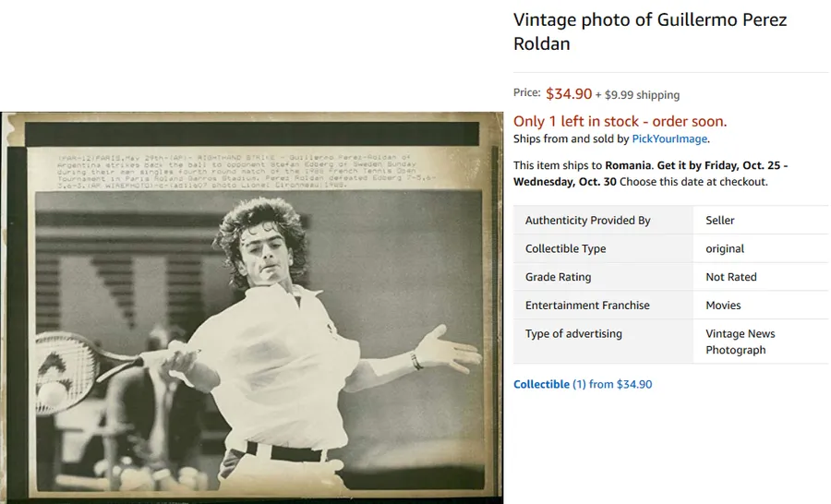Open the Collectible (1) offers link
The width and height of the screenshot is (831, 504).
pos(549,384)
